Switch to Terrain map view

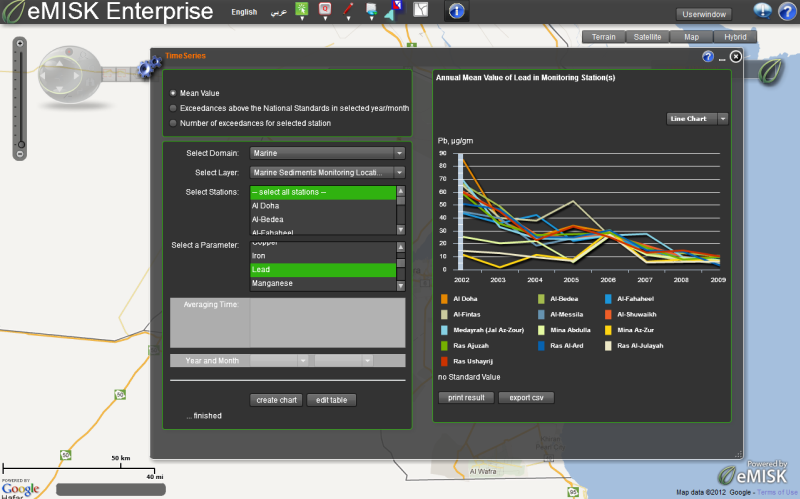point(604,37)
